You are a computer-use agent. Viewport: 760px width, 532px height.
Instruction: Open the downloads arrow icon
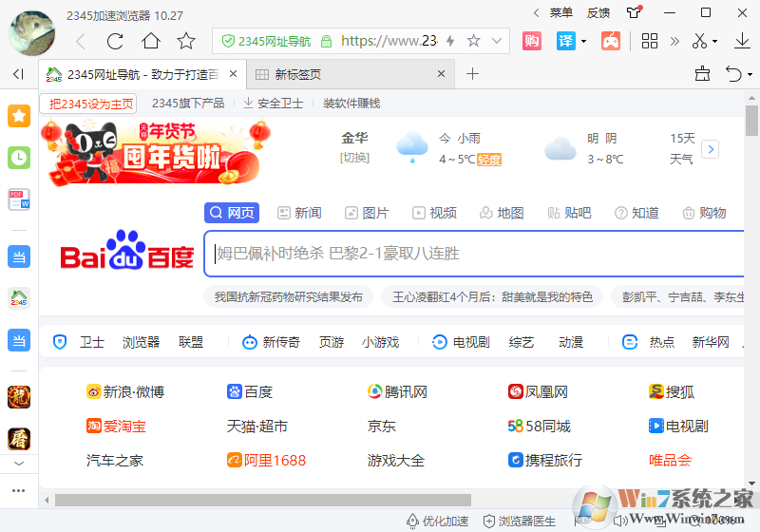[742, 41]
